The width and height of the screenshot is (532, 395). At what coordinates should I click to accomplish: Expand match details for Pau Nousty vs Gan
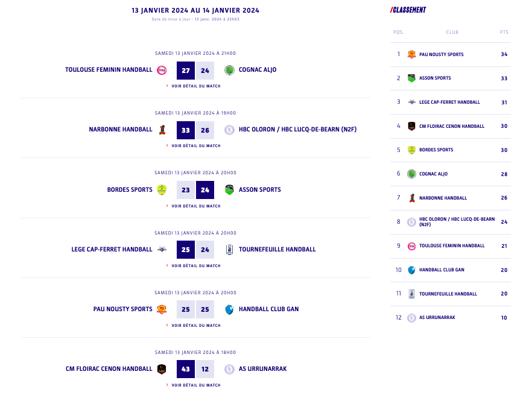click(195, 326)
